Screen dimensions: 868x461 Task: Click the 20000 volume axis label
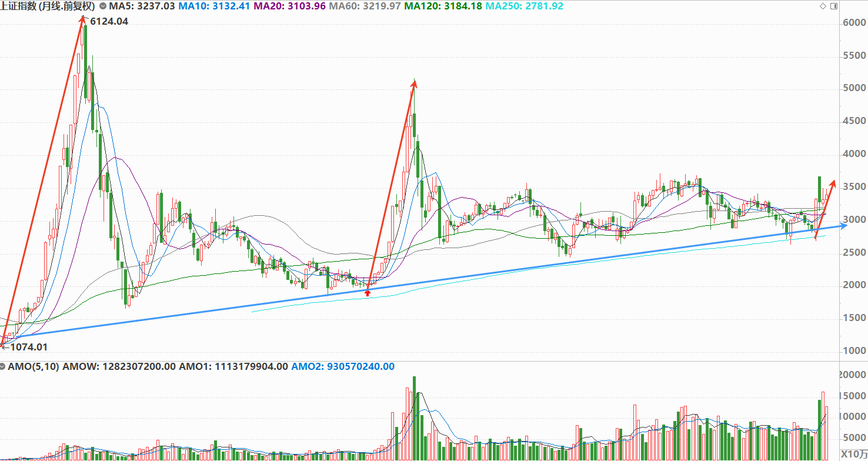(852, 375)
